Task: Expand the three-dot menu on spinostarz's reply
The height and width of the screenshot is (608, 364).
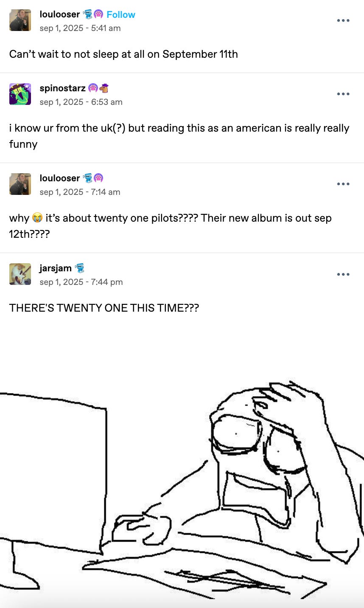Action: (x=343, y=94)
